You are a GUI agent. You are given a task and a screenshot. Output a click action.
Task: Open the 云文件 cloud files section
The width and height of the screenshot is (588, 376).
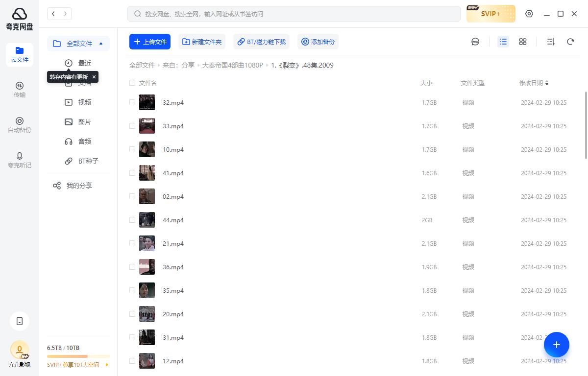[20, 54]
